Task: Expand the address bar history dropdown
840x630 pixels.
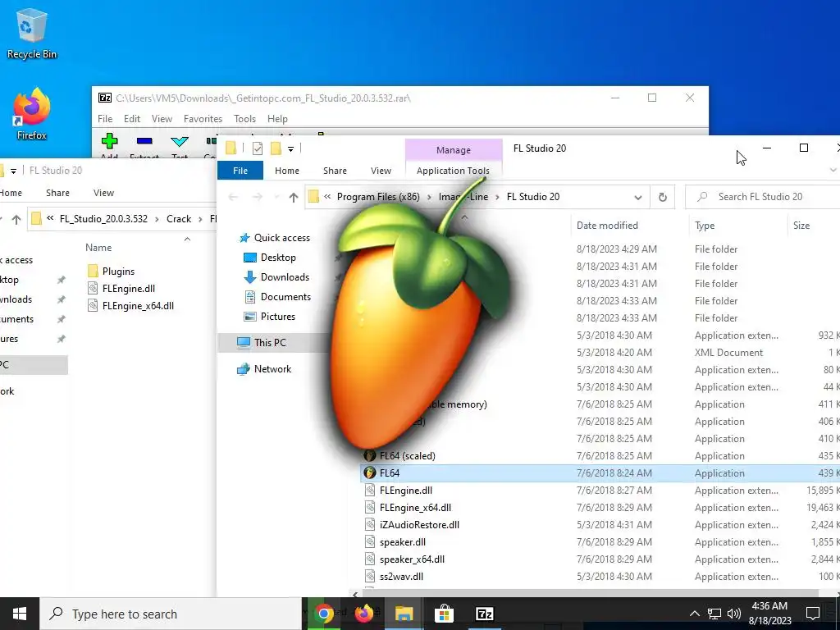Action: tap(638, 197)
